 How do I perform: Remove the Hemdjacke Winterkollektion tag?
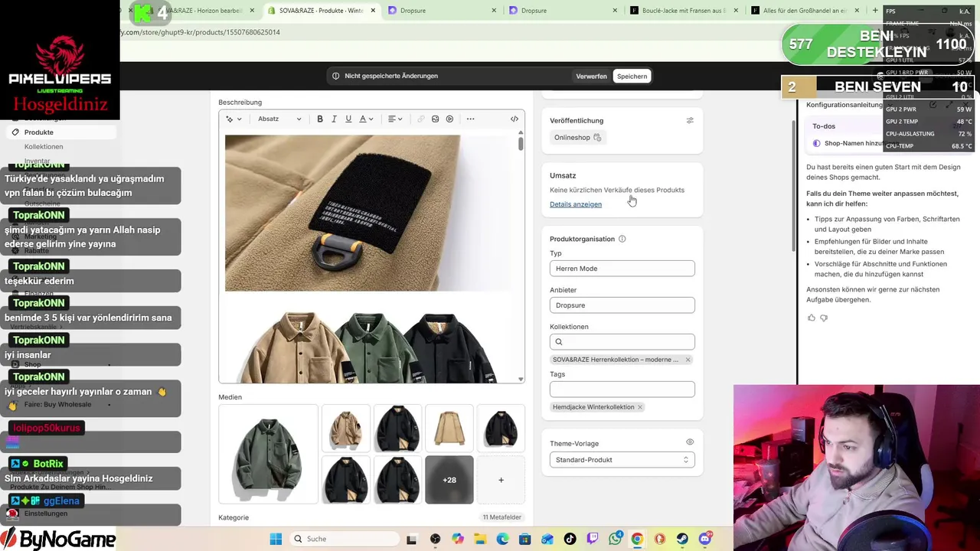tap(639, 407)
